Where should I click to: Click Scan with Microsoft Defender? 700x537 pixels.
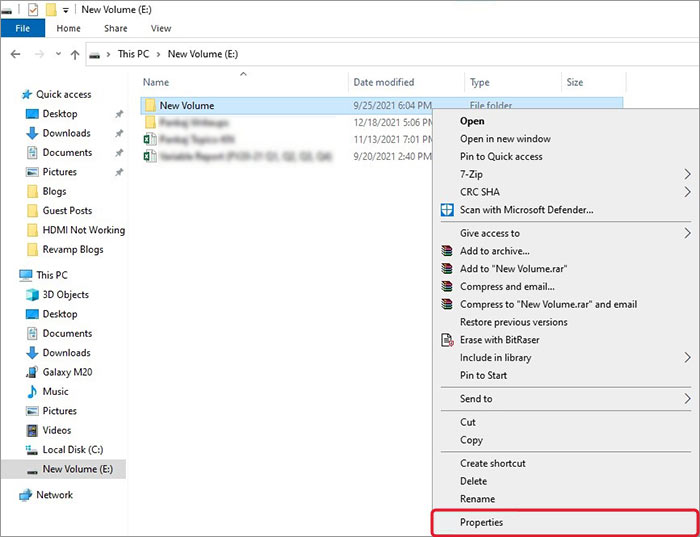(x=526, y=210)
